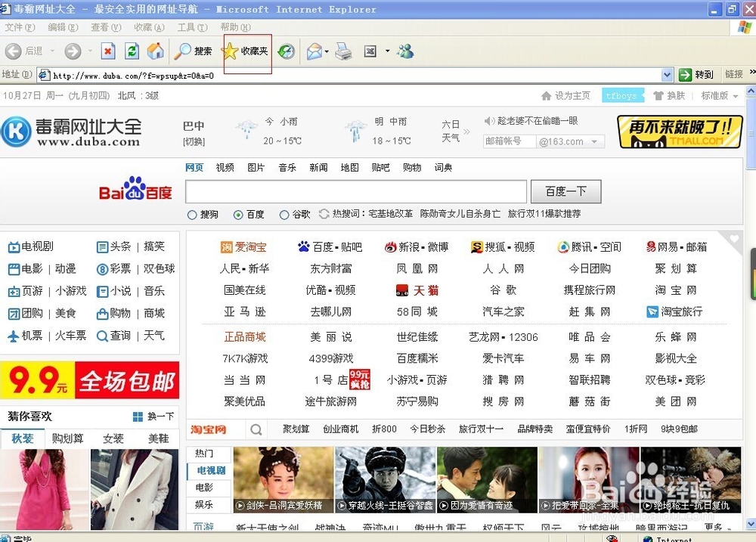756x542 pixels.
Task: Open the Search (搜索) toolbar button
Action: (194, 51)
